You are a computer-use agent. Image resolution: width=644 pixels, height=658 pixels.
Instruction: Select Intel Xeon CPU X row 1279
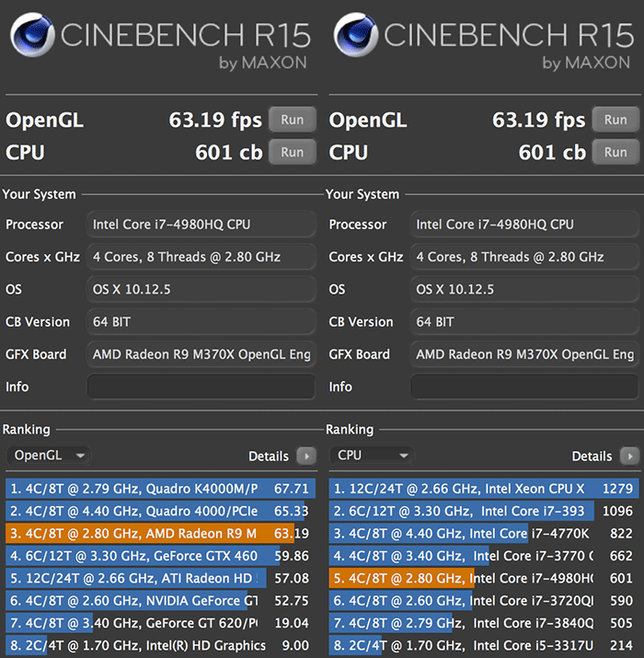tap(484, 489)
